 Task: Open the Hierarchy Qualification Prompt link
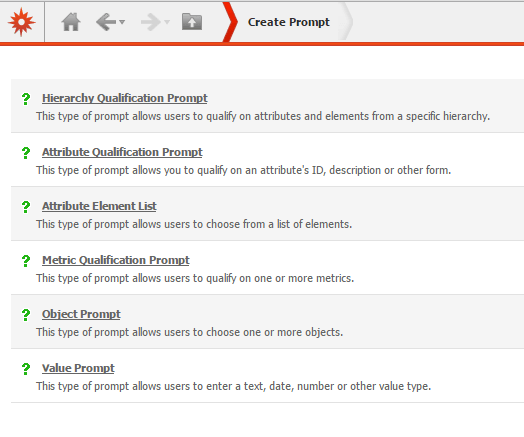pos(125,98)
